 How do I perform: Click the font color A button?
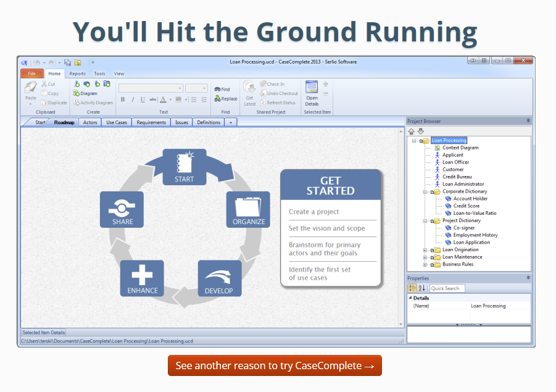163,99
